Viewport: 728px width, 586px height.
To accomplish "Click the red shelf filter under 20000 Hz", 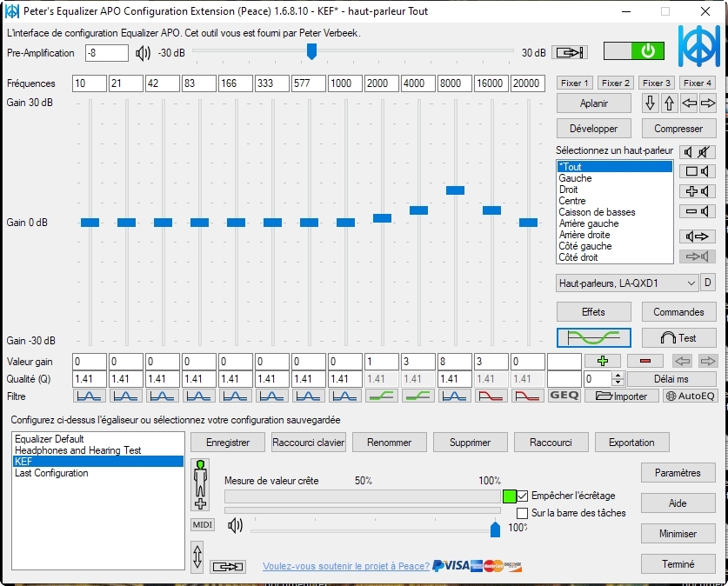I will [x=527, y=396].
